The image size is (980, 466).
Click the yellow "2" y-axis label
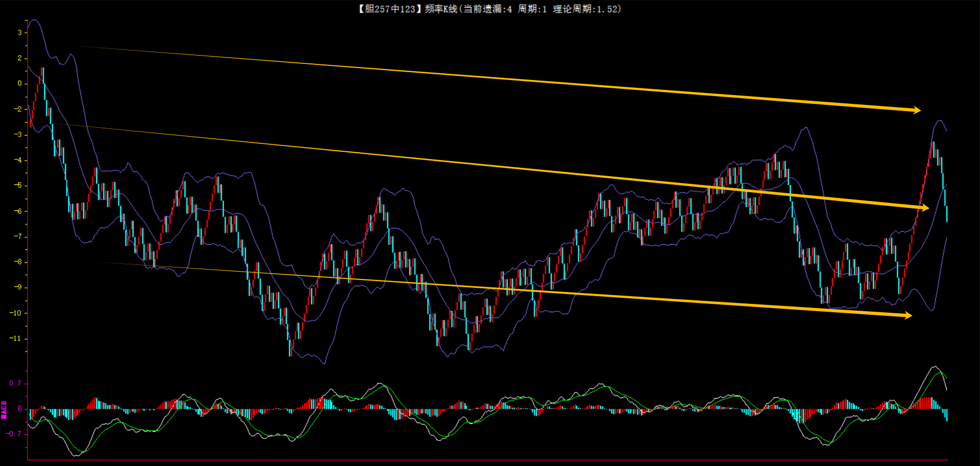point(20,58)
